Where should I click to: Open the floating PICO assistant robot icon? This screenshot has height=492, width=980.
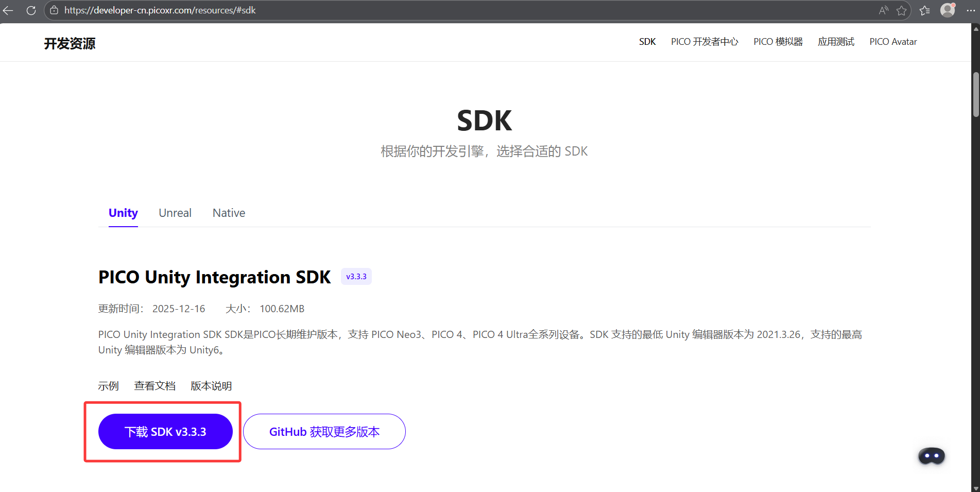932,456
